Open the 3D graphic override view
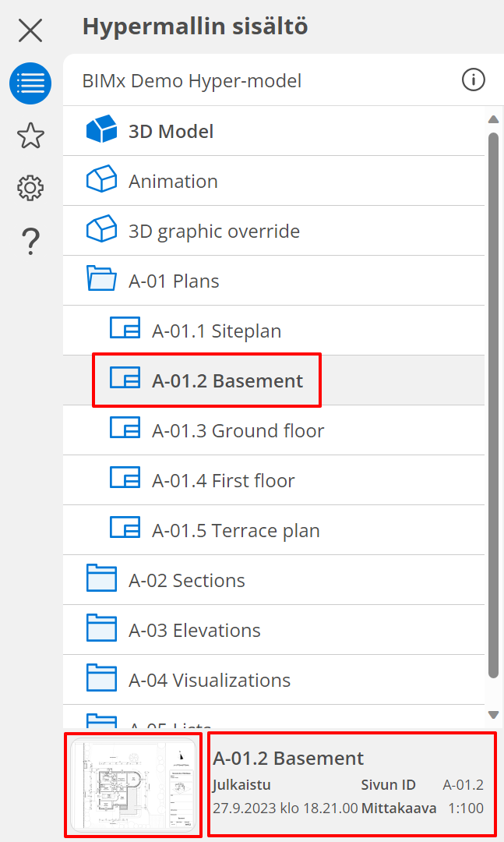 (x=213, y=232)
